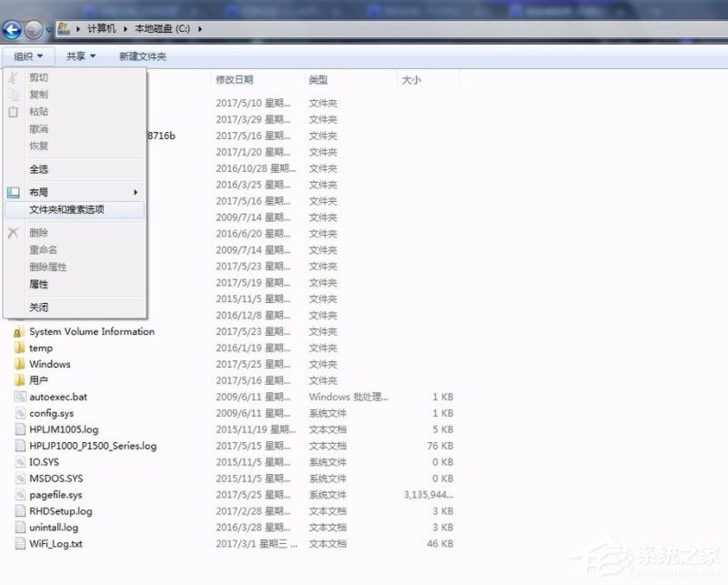This screenshot has height=585, width=728.
Task: Click the 布局 layout icon in the menu
Action: click(13, 192)
